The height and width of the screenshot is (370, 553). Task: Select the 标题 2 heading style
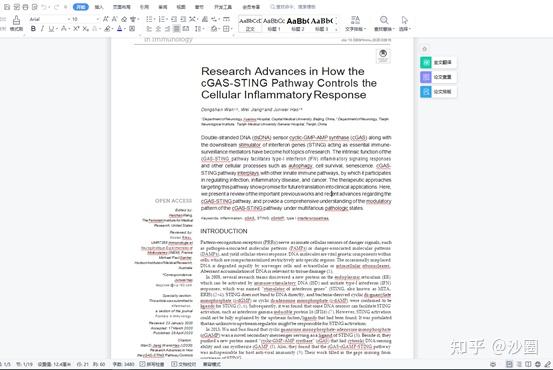297,24
